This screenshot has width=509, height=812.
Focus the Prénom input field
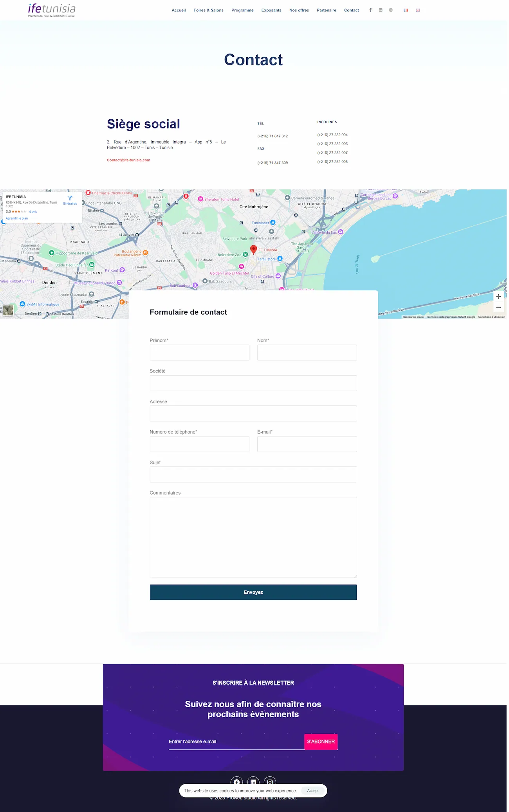coord(199,353)
